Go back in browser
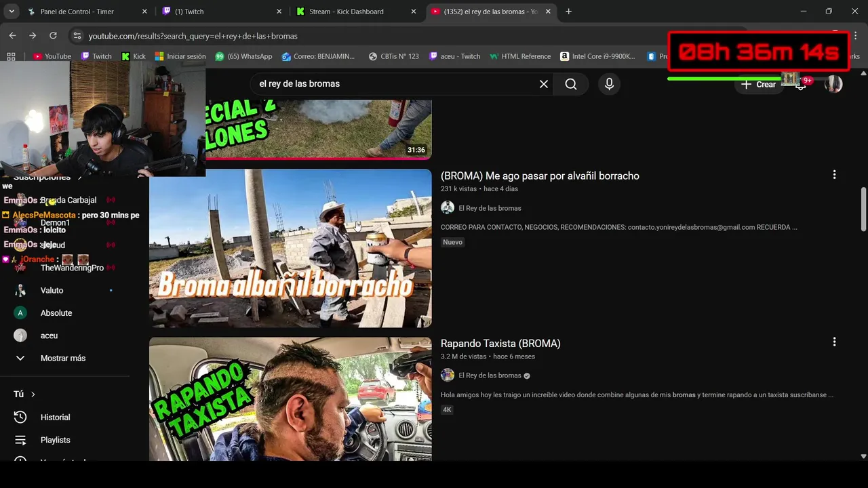 pos(12,35)
